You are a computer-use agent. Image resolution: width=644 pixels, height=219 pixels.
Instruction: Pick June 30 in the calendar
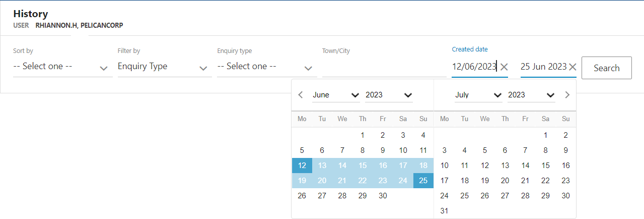click(x=383, y=196)
